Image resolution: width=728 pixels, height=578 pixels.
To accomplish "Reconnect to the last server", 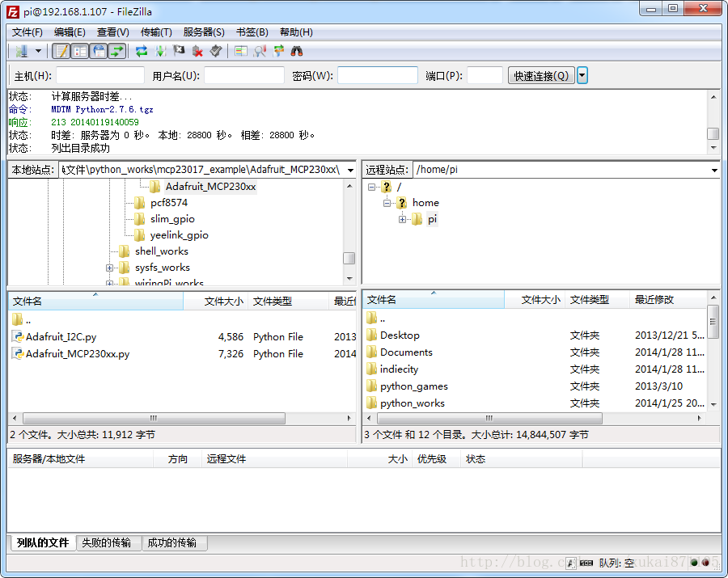I will click(x=216, y=51).
